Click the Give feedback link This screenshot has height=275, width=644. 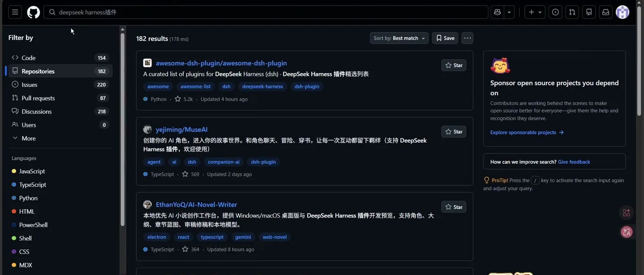pos(574,162)
